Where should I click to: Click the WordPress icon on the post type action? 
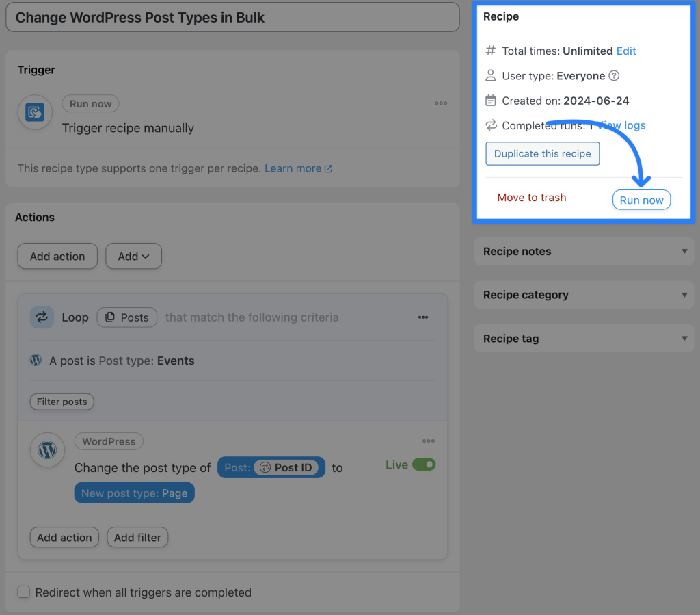pyautogui.click(x=46, y=450)
